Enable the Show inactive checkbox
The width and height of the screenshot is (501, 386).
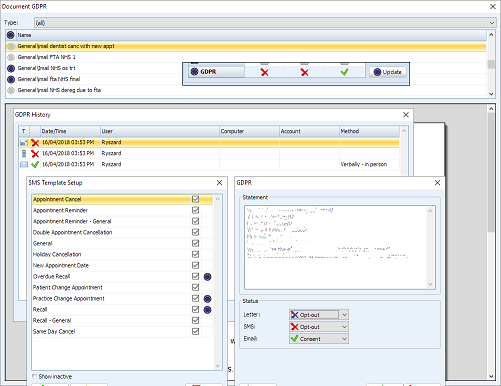tap(34, 376)
